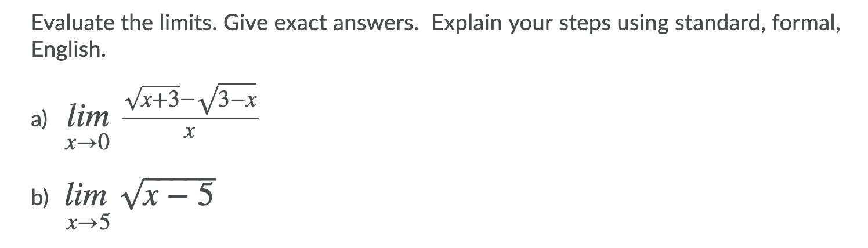Viewport: 868px width, 248px height.
Task: Click the "a)" problem label
Action: point(42,118)
